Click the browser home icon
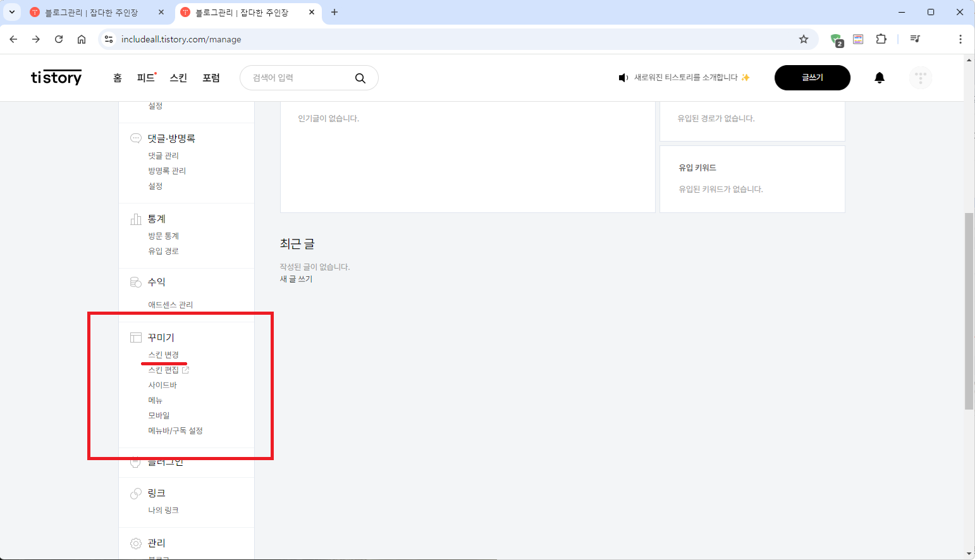Viewport: 975px width, 560px height. pyautogui.click(x=82, y=39)
